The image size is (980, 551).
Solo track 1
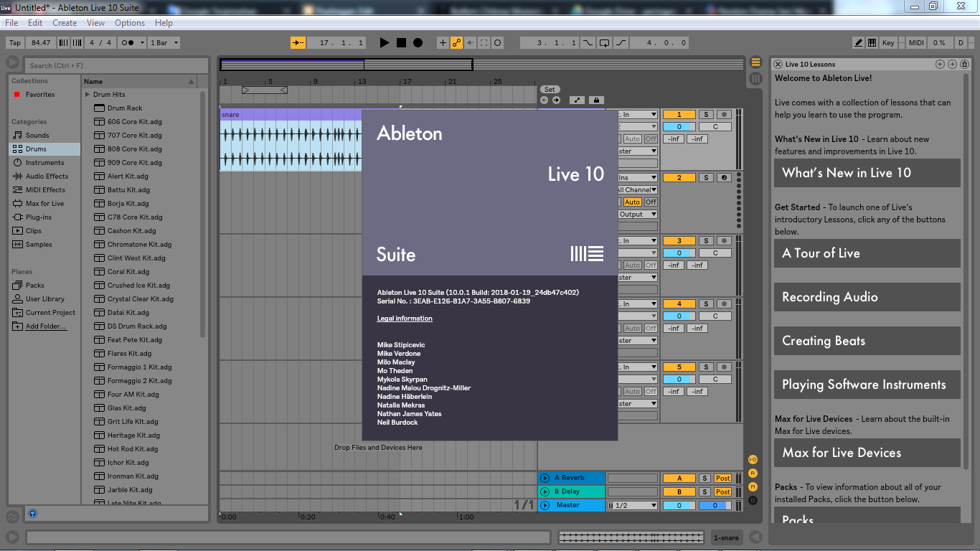706,115
